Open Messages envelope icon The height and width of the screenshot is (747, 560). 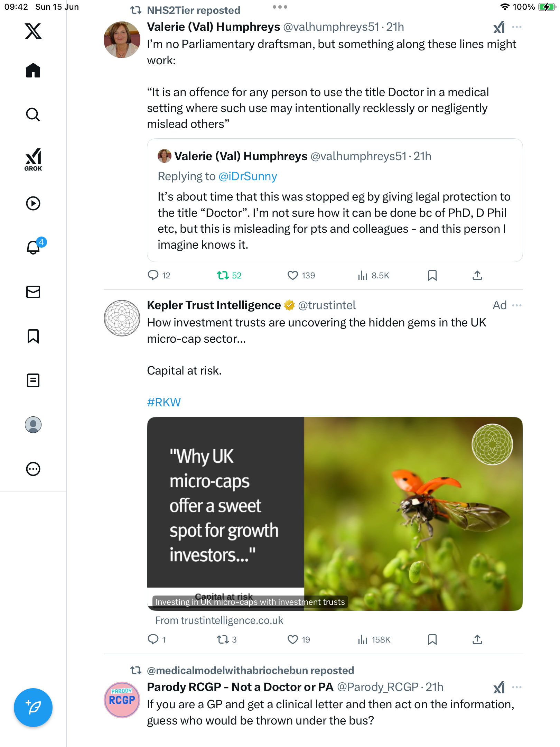click(33, 292)
